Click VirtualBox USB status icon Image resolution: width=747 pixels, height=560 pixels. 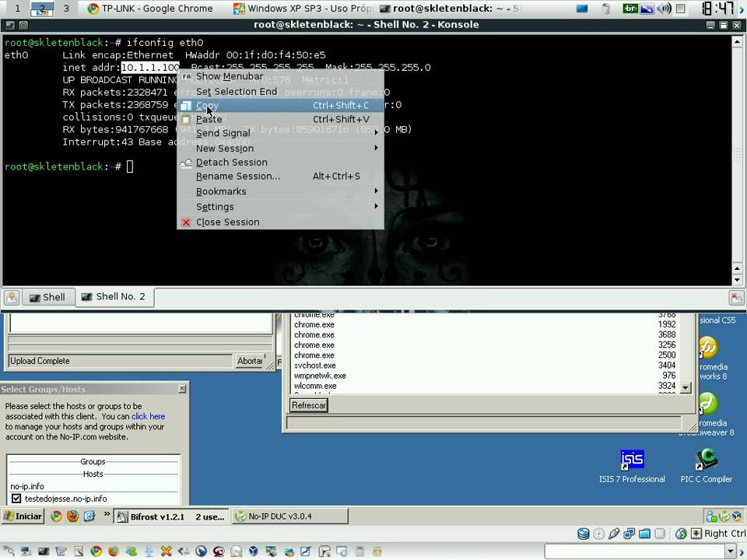coord(614,534)
